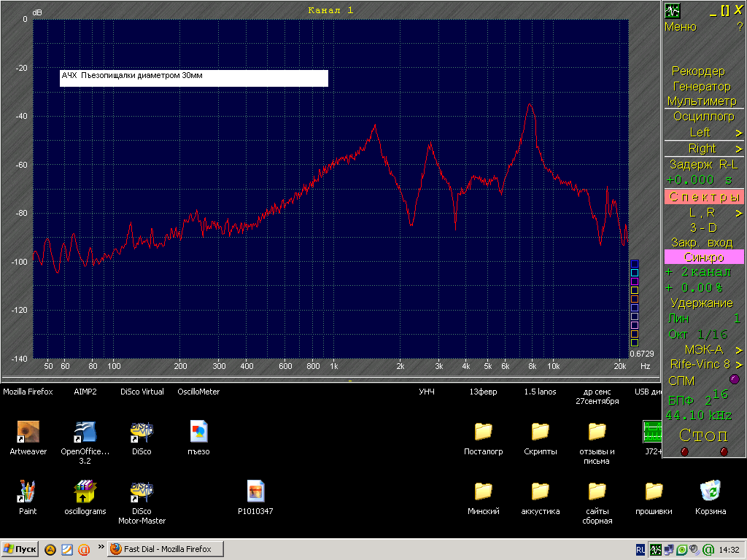Switch to Fast Dial Firefox taskbar window
Image resolution: width=747 pixels, height=560 pixels.
point(166,549)
